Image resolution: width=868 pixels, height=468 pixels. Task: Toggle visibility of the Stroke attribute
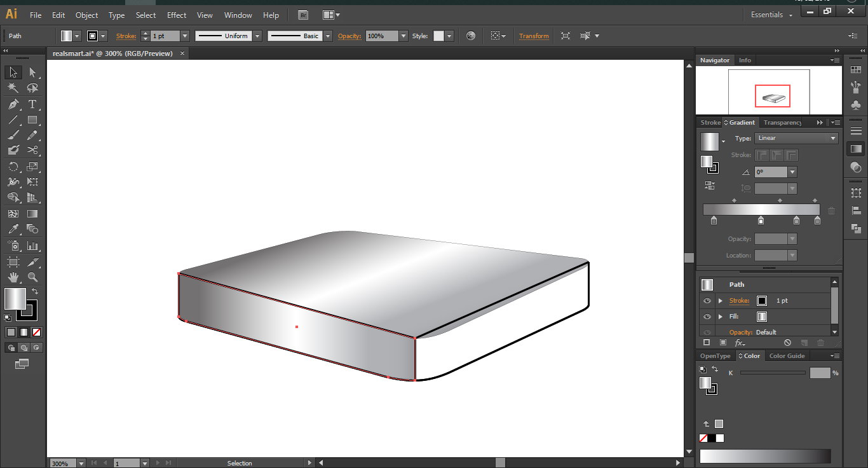coord(707,301)
